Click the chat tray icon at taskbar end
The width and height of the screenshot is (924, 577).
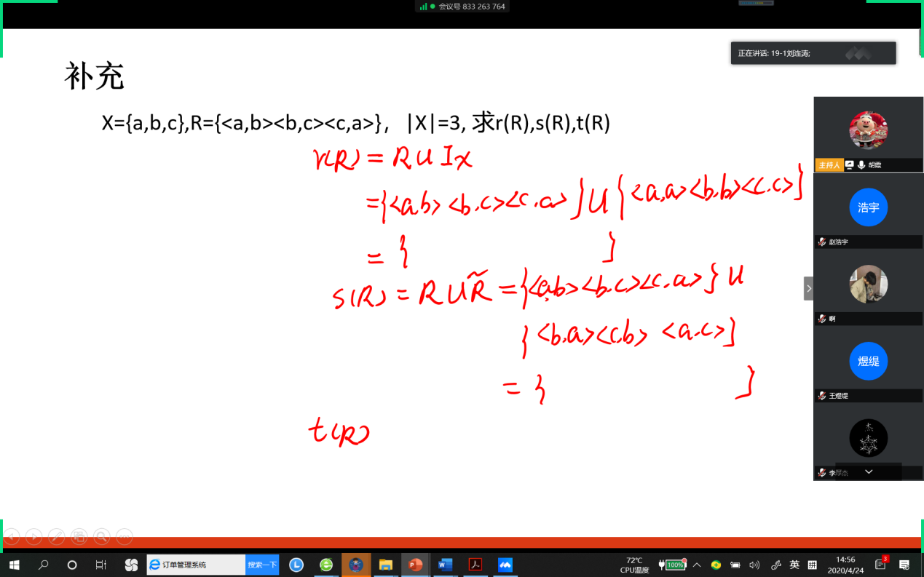[x=905, y=565]
